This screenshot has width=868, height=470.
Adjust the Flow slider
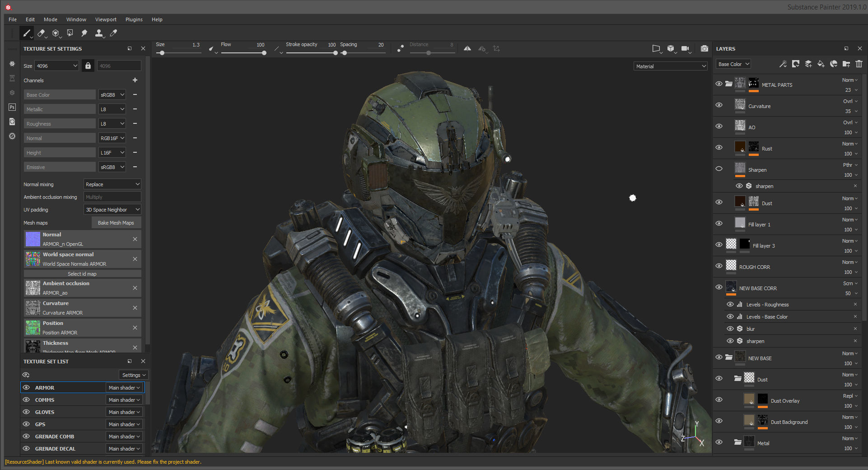coord(243,53)
